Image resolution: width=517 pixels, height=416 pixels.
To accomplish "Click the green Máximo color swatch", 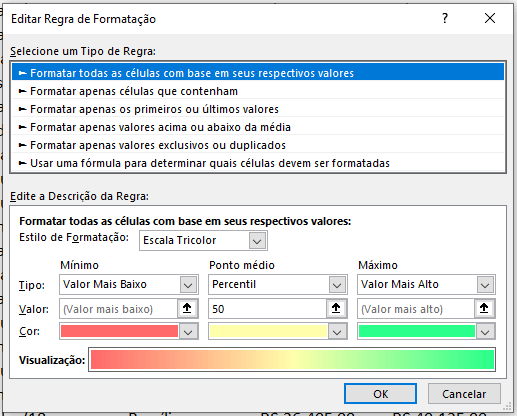I will pos(417,331).
